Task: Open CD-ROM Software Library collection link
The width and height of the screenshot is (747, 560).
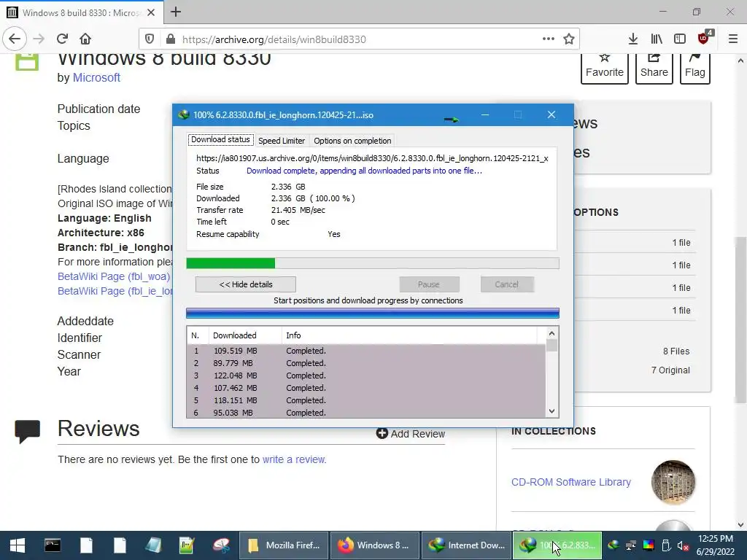Action: tap(570, 482)
